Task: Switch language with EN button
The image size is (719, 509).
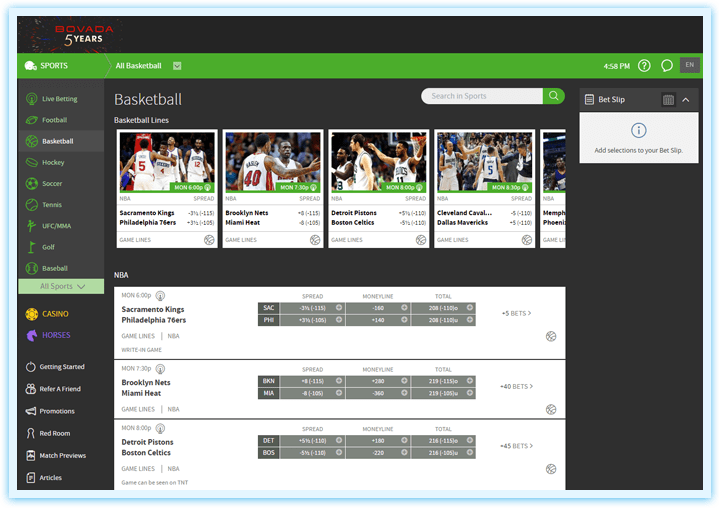Action: 690,65
